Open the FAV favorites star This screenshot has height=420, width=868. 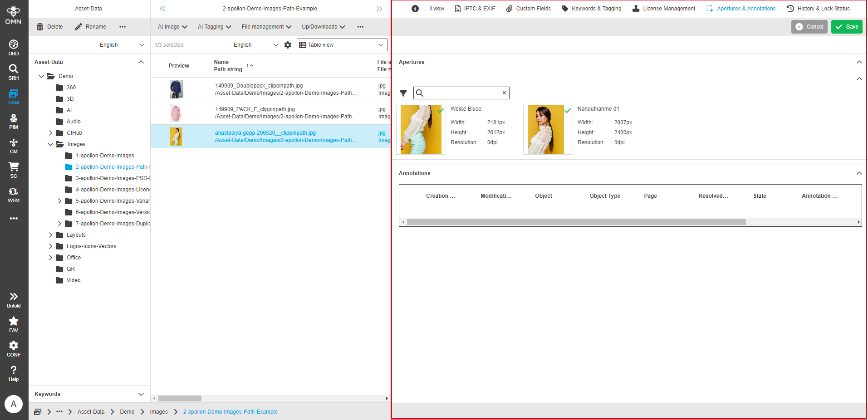[x=14, y=324]
